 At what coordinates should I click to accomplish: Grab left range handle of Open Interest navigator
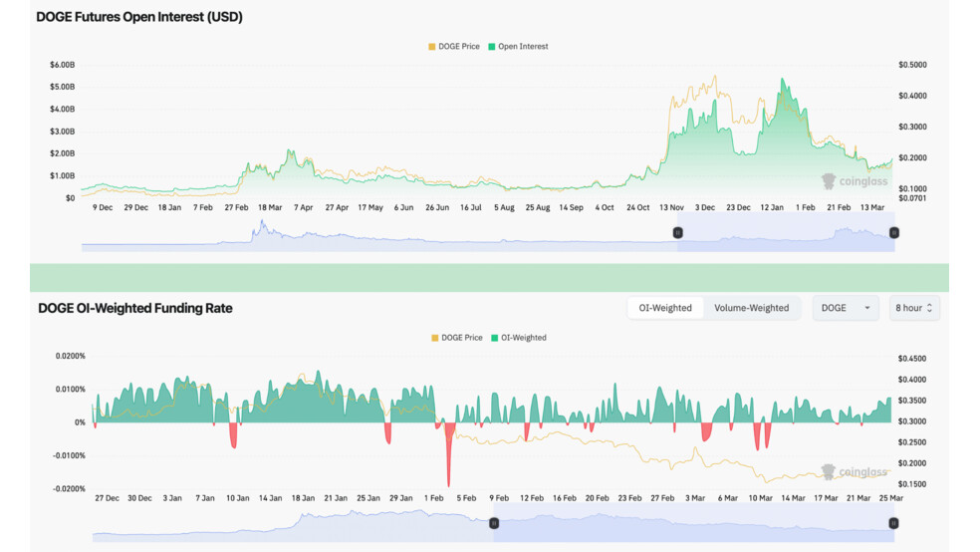click(x=677, y=232)
